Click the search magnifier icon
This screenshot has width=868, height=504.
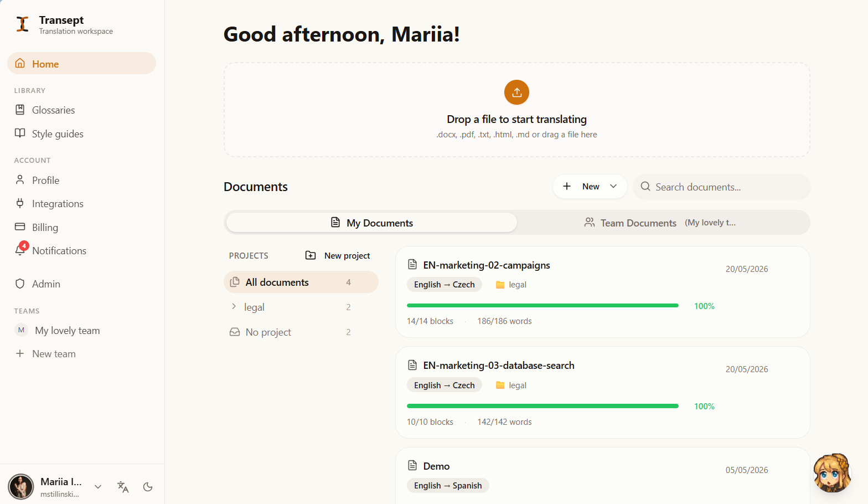point(645,187)
